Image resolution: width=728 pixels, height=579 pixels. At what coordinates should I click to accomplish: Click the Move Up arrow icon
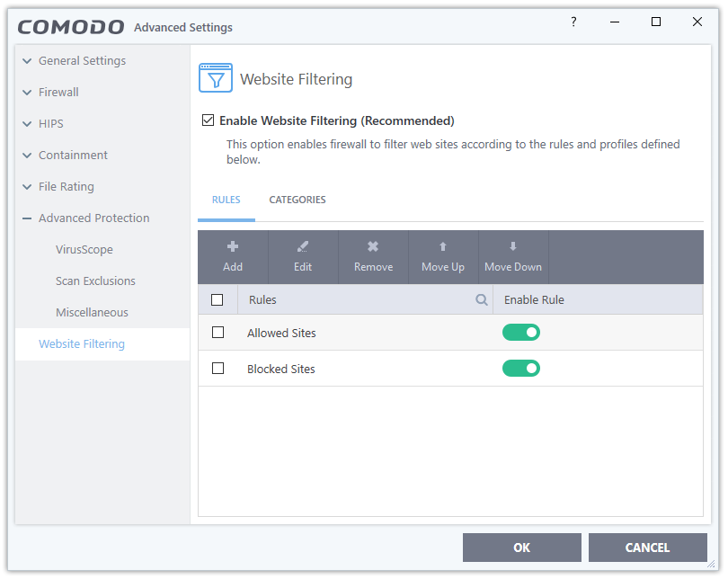coord(443,247)
